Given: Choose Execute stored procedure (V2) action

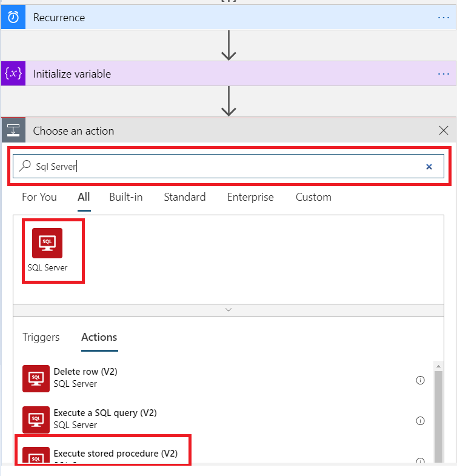Looking at the screenshot, I should click(223, 454).
